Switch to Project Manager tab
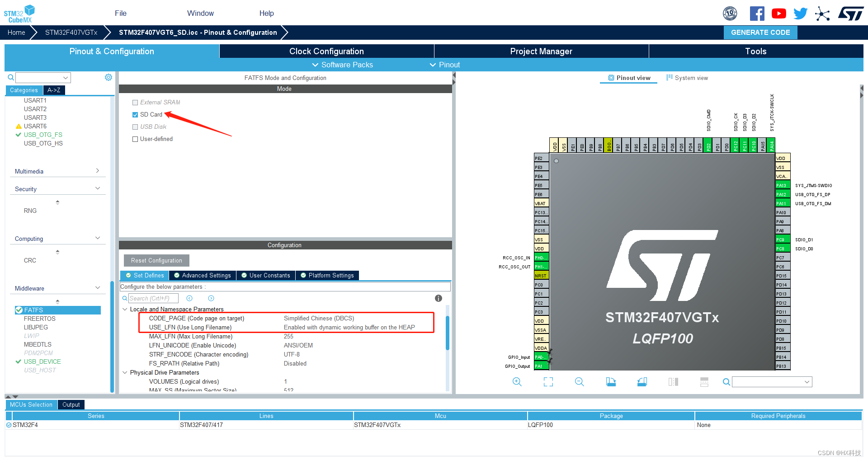The height and width of the screenshot is (460, 868). pyautogui.click(x=541, y=51)
